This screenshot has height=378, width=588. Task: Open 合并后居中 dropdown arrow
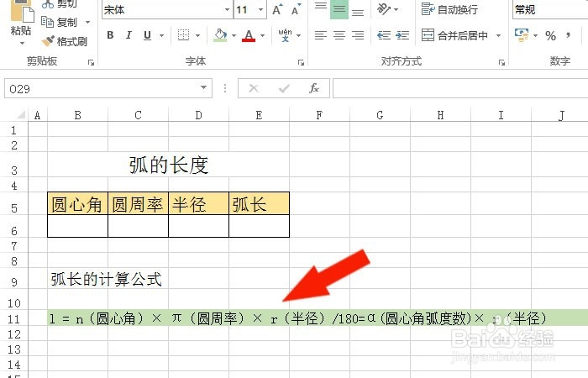click(498, 35)
